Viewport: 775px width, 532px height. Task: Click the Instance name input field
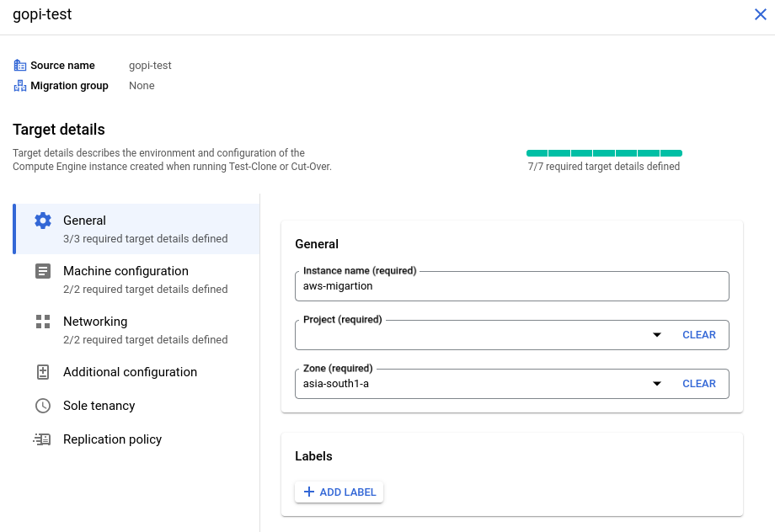pos(512,286)
